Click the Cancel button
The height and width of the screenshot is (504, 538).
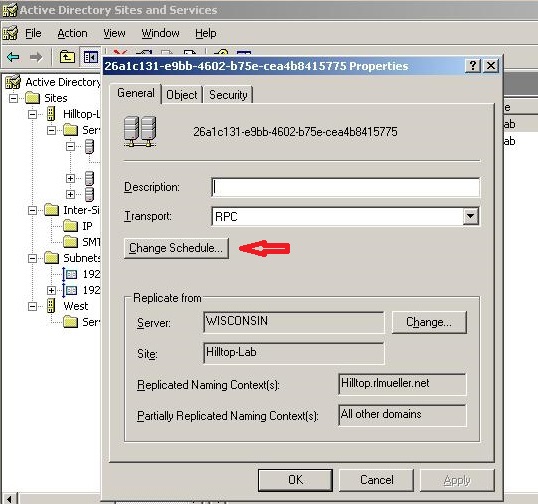376,480
